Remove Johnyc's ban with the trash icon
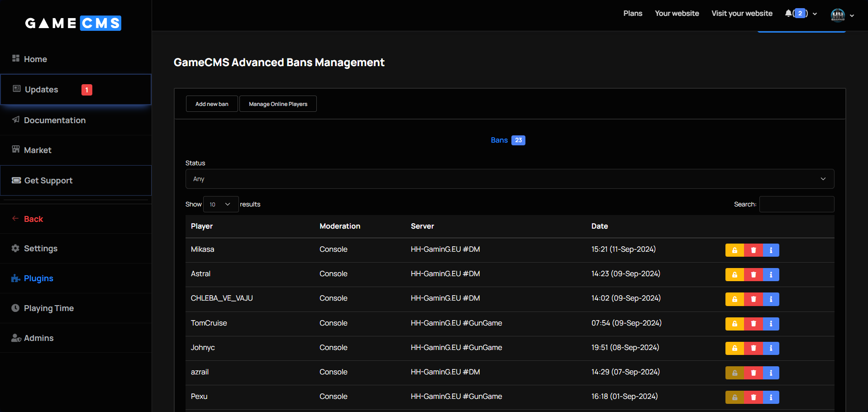 [753, 348]
